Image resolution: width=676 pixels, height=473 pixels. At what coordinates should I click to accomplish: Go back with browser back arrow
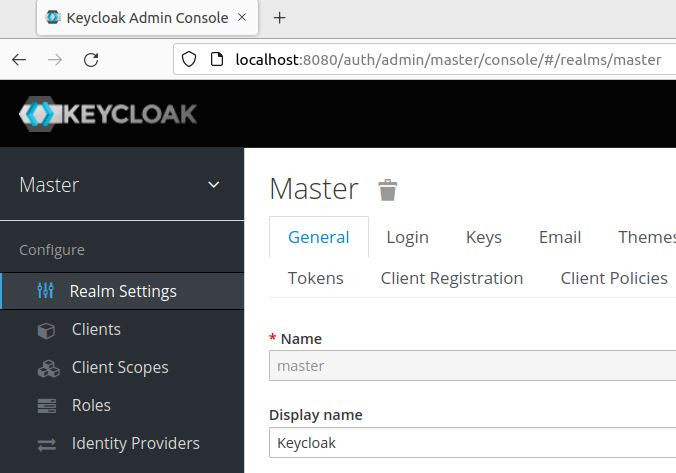tap(19, 60)
